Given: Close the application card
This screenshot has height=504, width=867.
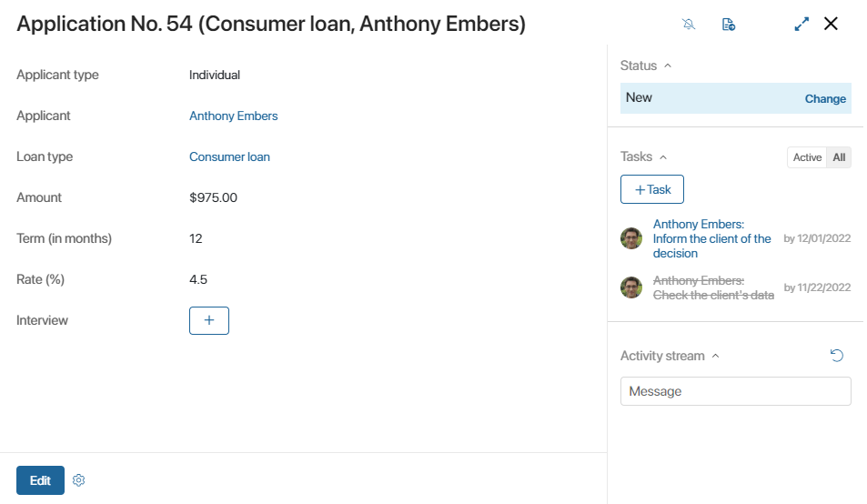Looking at the screenshot, I should [x=831, y=24].
